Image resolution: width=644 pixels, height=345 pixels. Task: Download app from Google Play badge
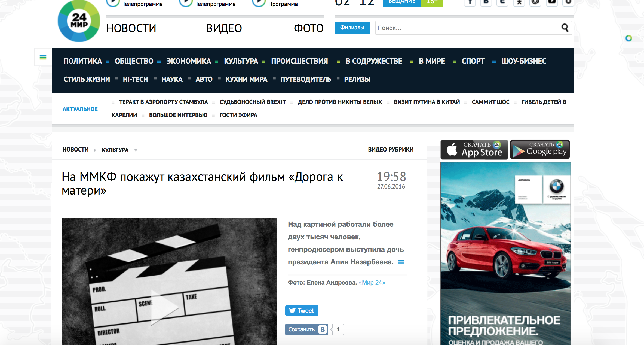540,149
